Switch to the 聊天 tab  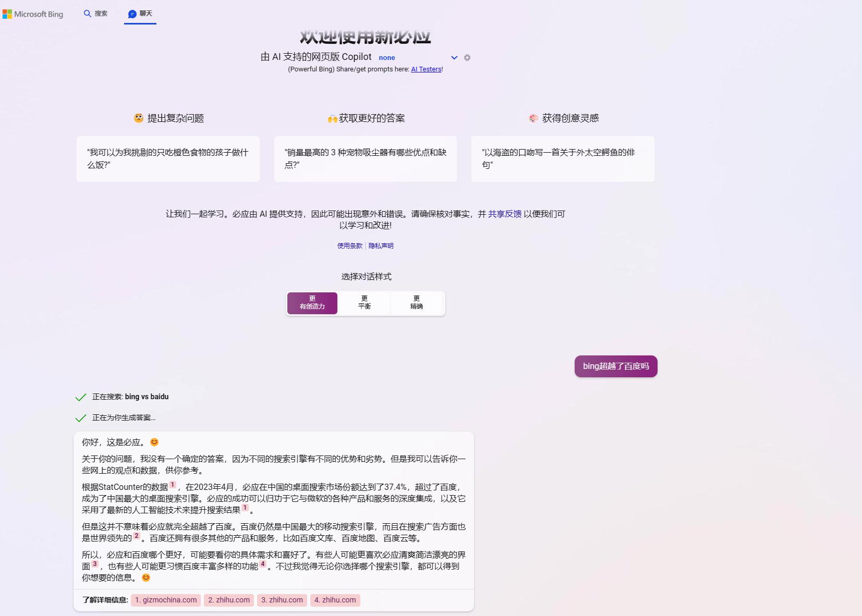[140, 14]
